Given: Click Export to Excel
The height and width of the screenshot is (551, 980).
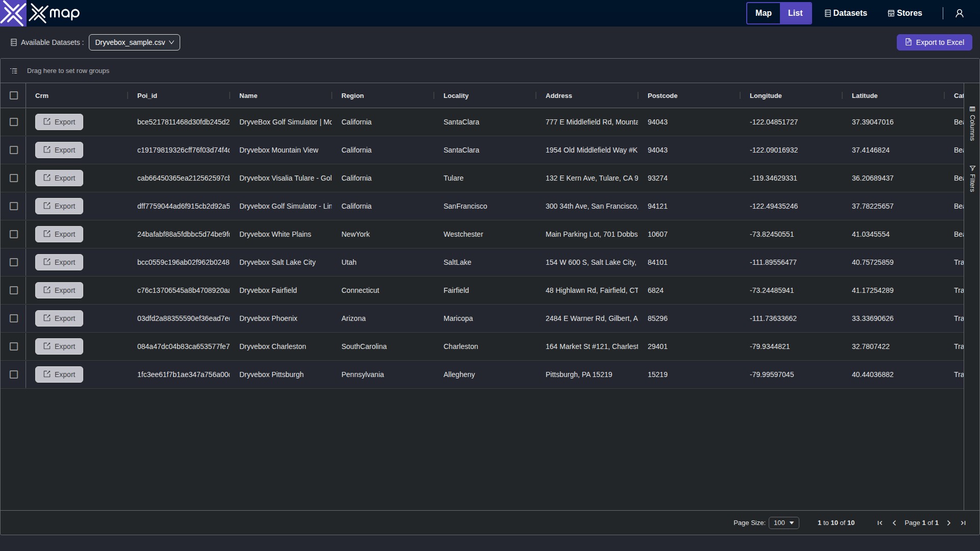Looking at the screenshot, I should coord(935,42).
